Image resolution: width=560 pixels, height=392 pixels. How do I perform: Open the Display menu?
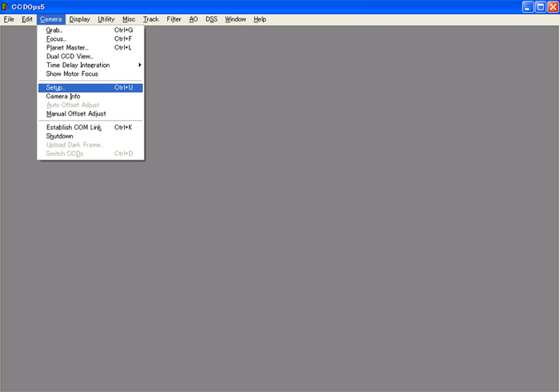pyautogui.click(x=79, y=19)
